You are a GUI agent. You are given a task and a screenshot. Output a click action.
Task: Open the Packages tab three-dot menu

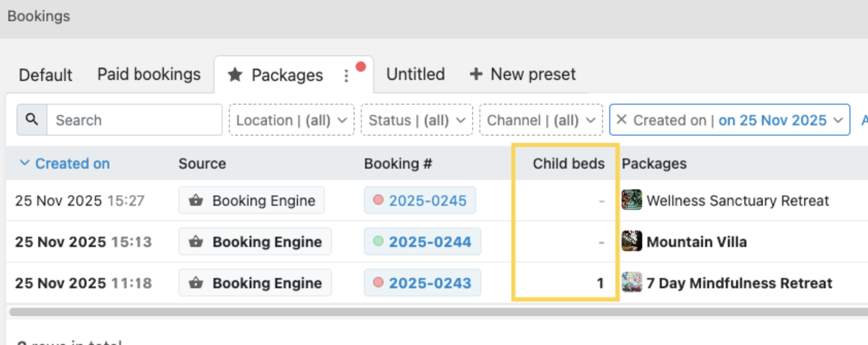point(346,75)
